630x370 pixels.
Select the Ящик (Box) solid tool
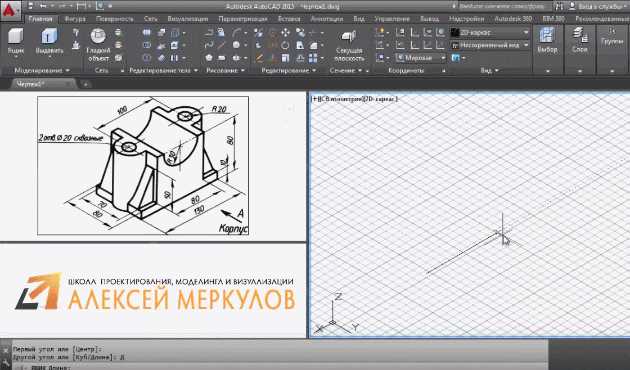[x=16, y=41]
